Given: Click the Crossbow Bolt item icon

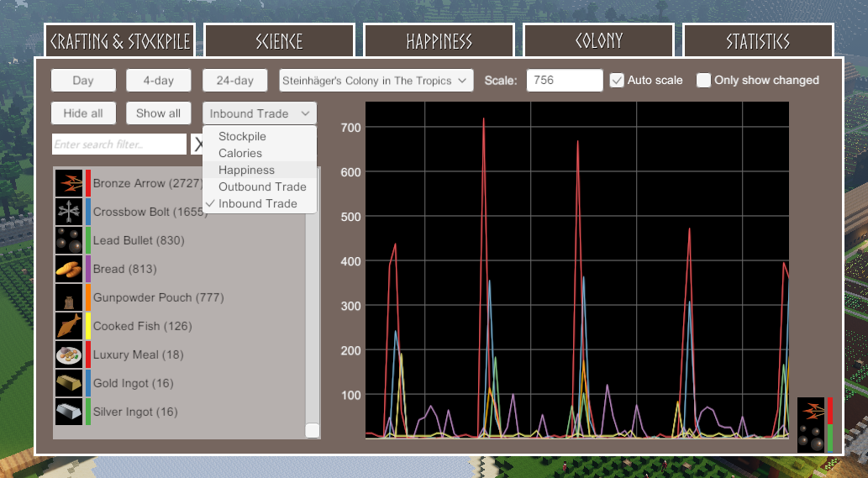Looking at the screenshot, I should click(x=69, y=212).
